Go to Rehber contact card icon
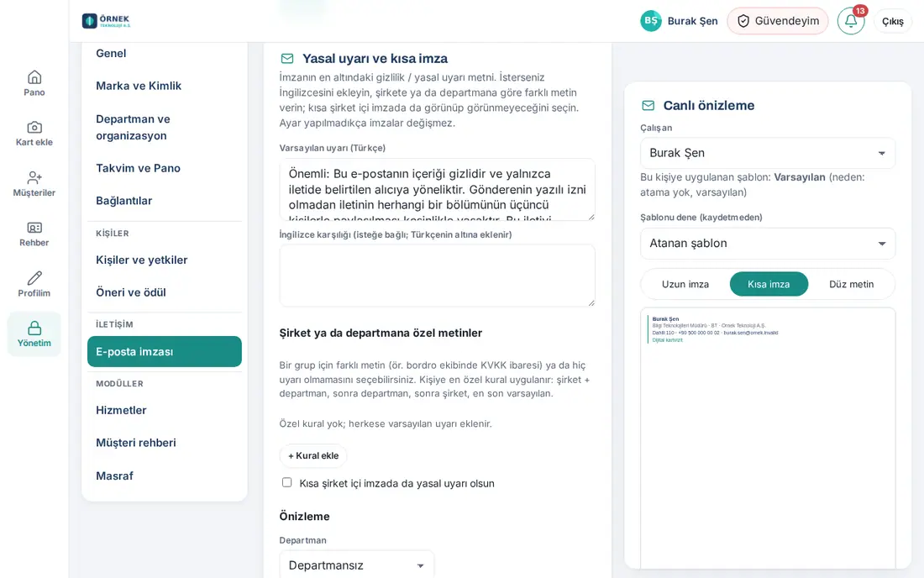Viewport: 924px width, 578px height. [x=34, y=228]
